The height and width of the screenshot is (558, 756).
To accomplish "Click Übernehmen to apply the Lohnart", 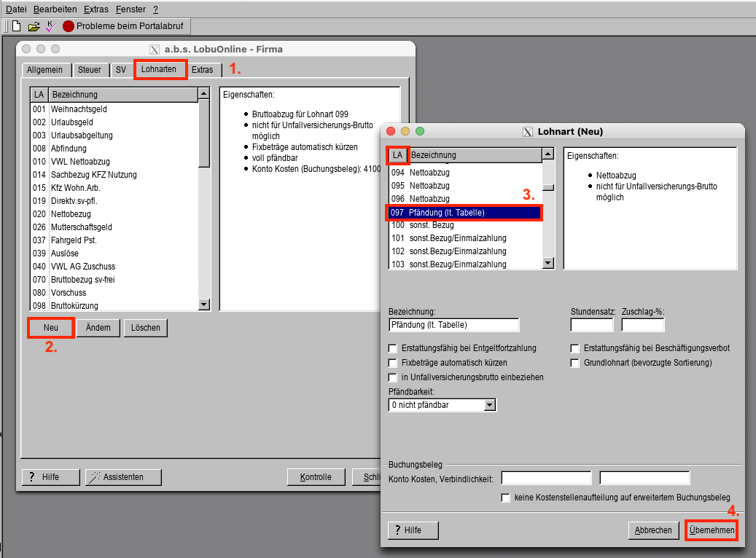I will (712, 530).
